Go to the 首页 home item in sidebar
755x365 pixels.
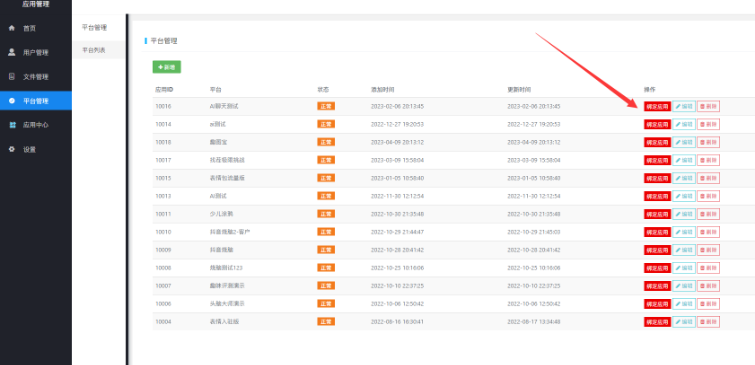tap(36, 28)
